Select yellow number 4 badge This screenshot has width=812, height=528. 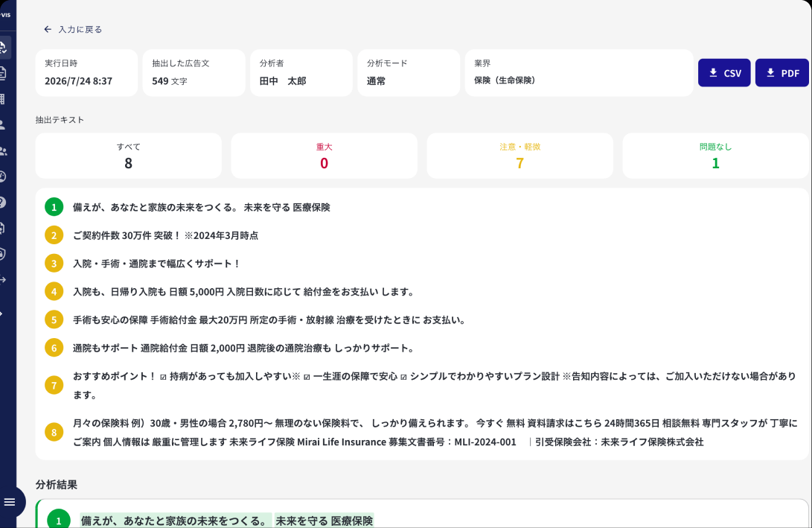54,292
